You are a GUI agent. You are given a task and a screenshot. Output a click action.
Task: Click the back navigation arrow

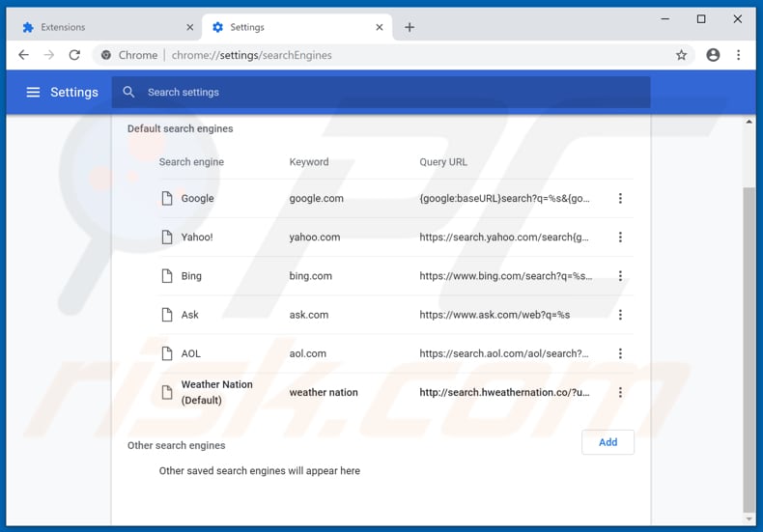tap(23, 55)
